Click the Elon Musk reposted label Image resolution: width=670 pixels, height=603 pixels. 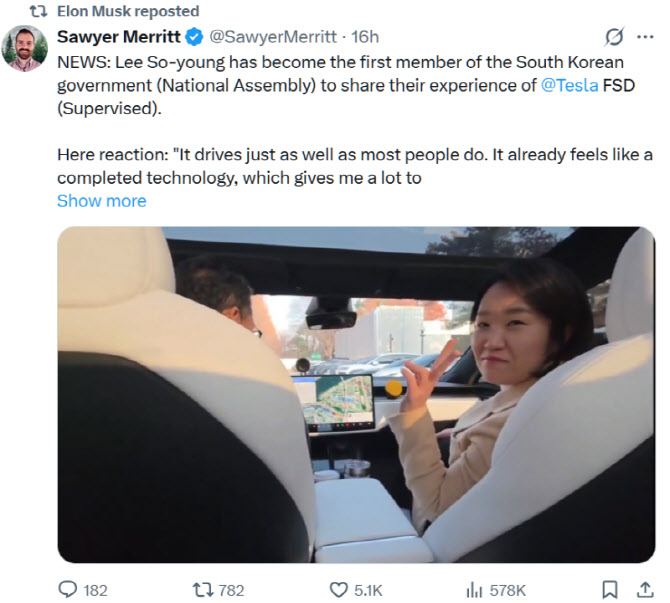tap(127, 11)
